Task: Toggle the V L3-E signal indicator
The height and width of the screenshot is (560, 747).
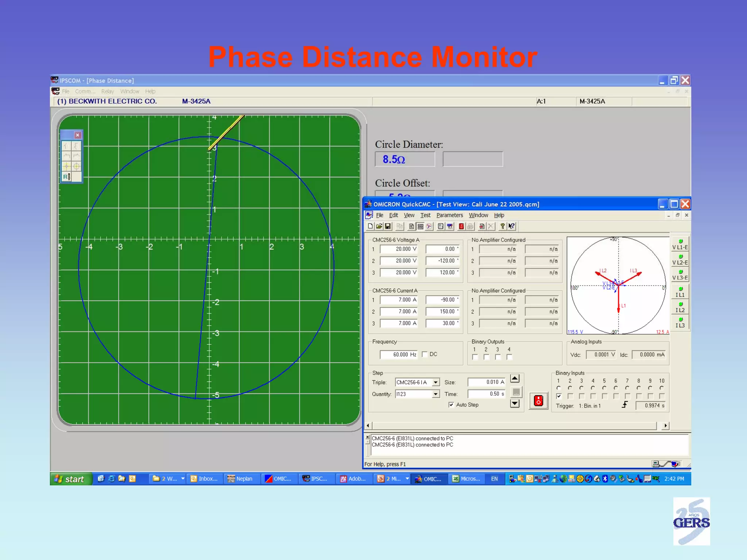Action: [680, 275]
